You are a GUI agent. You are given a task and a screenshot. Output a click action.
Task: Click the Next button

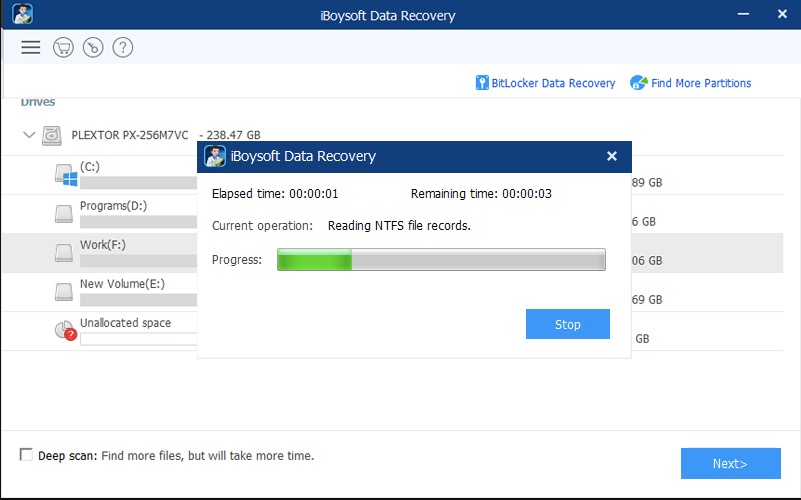pyautogui.click(x=730, y=463)
